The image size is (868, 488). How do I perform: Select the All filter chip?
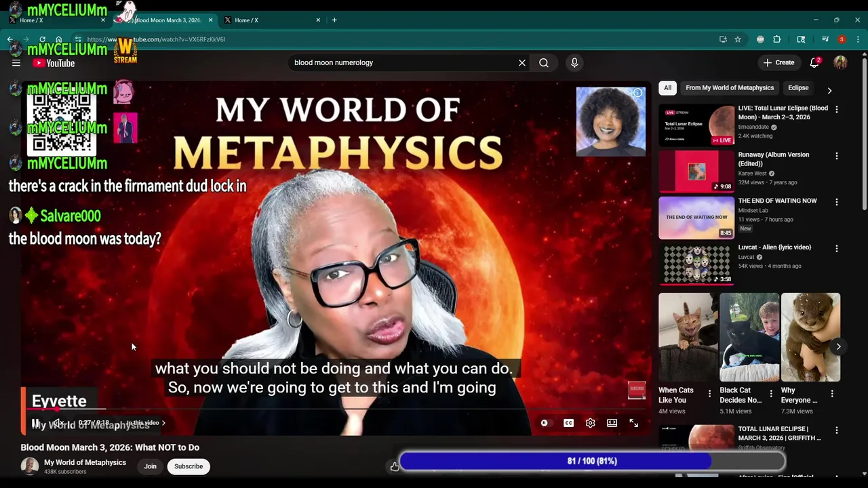click(x=668, y=87)
